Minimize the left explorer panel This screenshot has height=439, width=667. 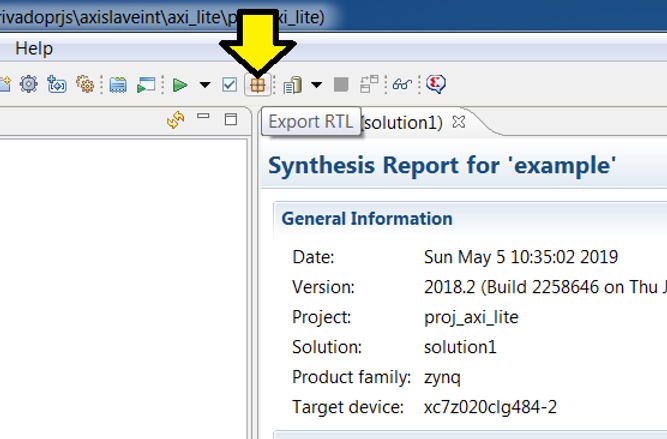(203, 116)
